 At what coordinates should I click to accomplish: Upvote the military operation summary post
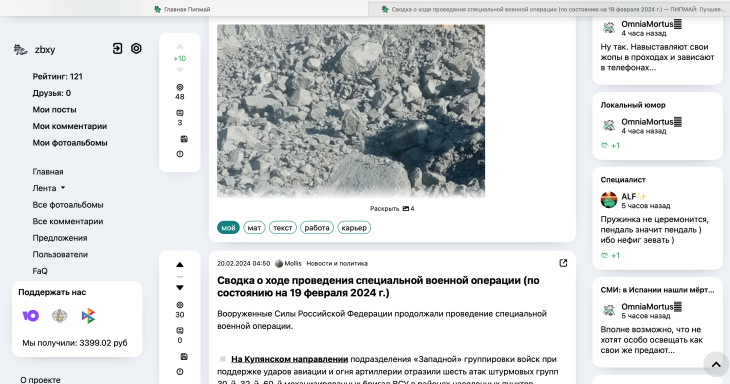(x=180, y=264)
